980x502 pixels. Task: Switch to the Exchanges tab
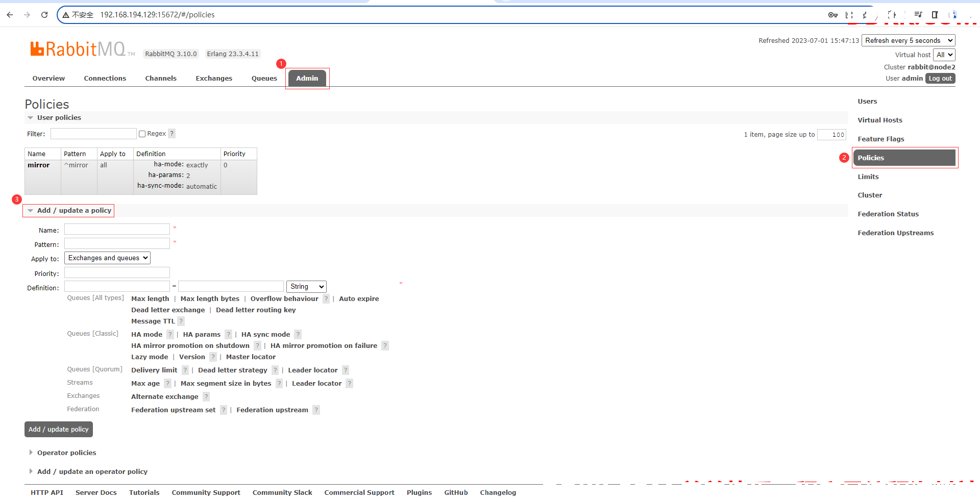[x=214, y=79]
